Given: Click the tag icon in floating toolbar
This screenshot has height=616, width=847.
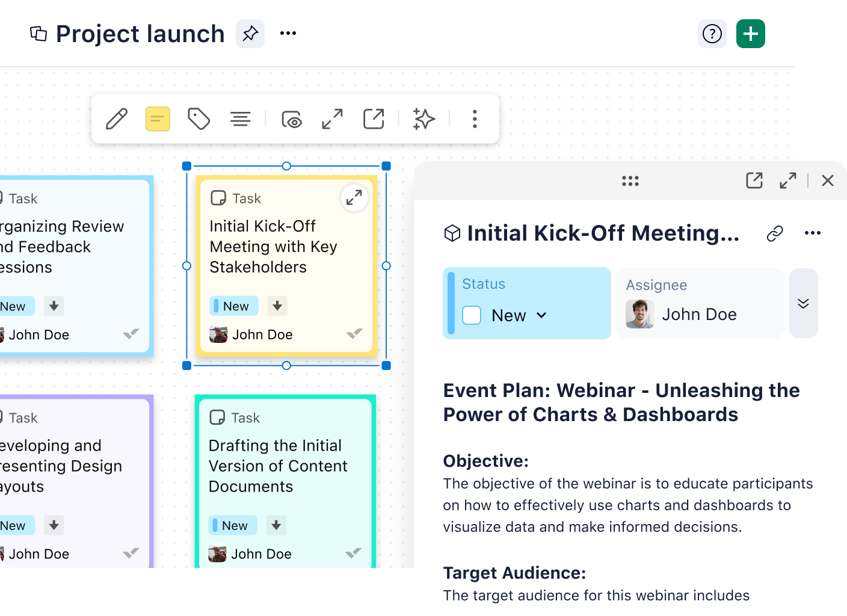Looking at the screenshot, I should point(199,119).
